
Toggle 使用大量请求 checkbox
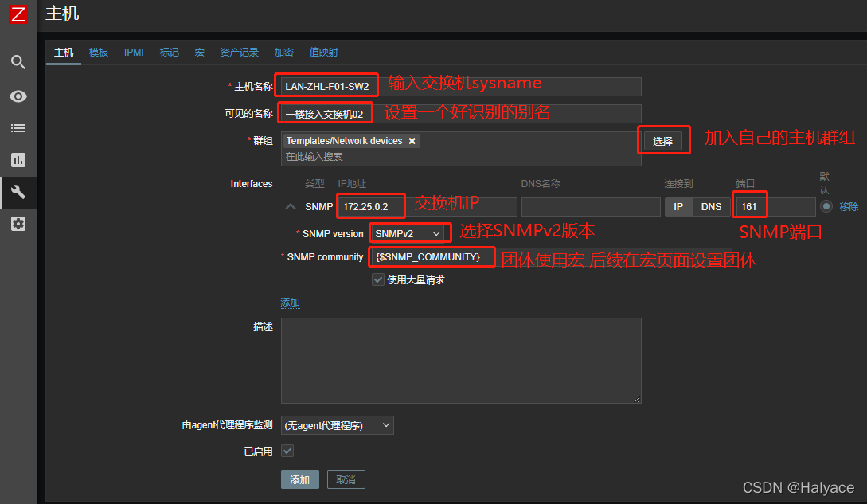click(378, 279)
